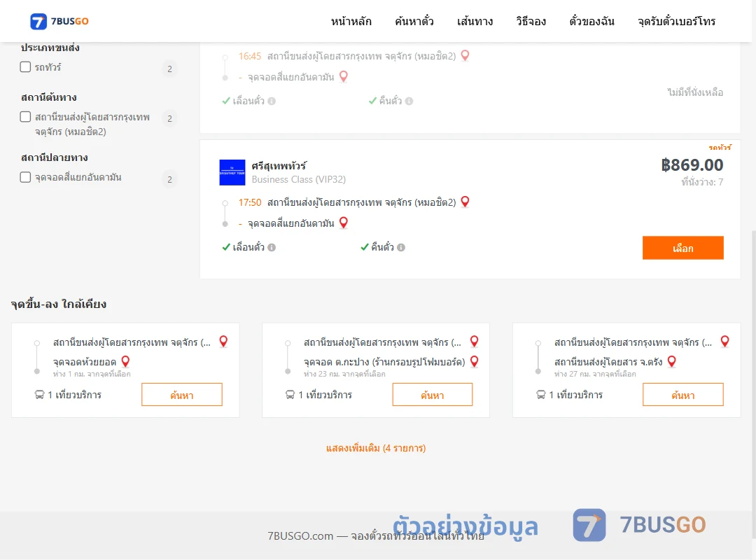
Task: Click ค้นหา for the ต.กะปาง route
Action: (x=433, y=395)
